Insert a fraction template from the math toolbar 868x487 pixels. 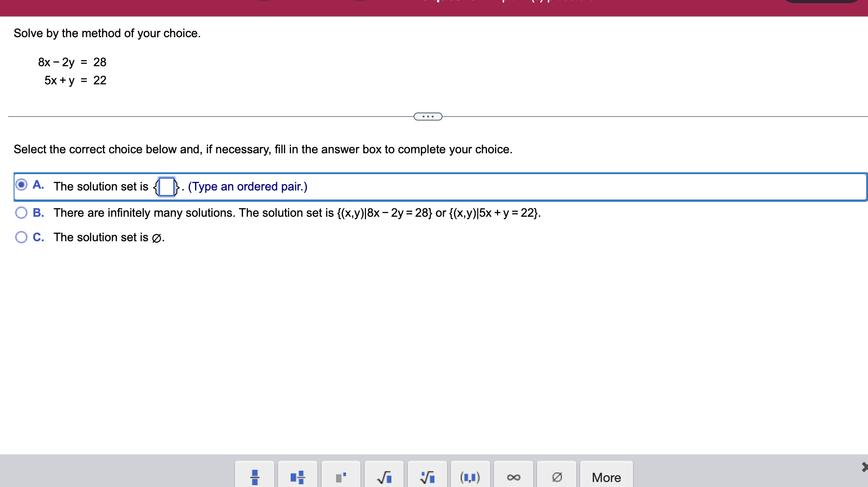[255, 475]
